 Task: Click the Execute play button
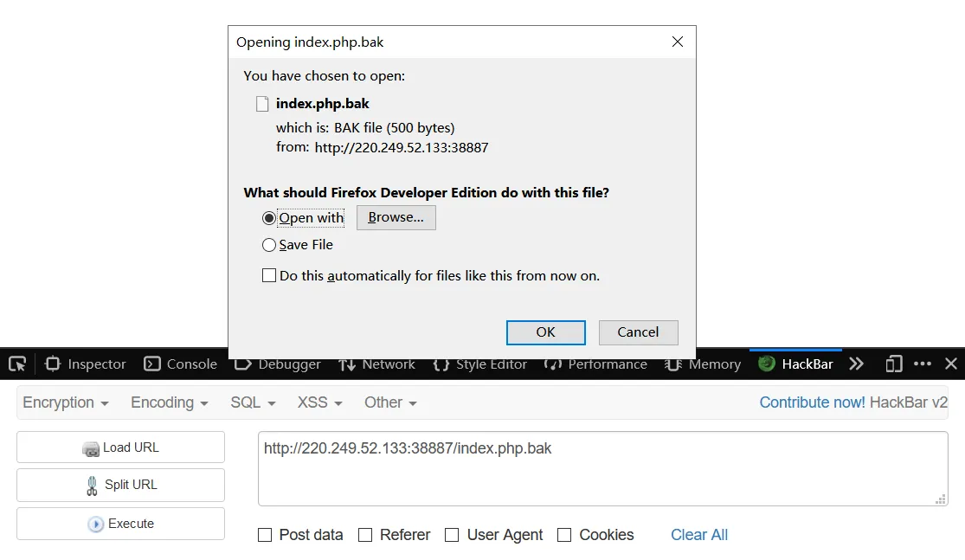coord(120,524)
